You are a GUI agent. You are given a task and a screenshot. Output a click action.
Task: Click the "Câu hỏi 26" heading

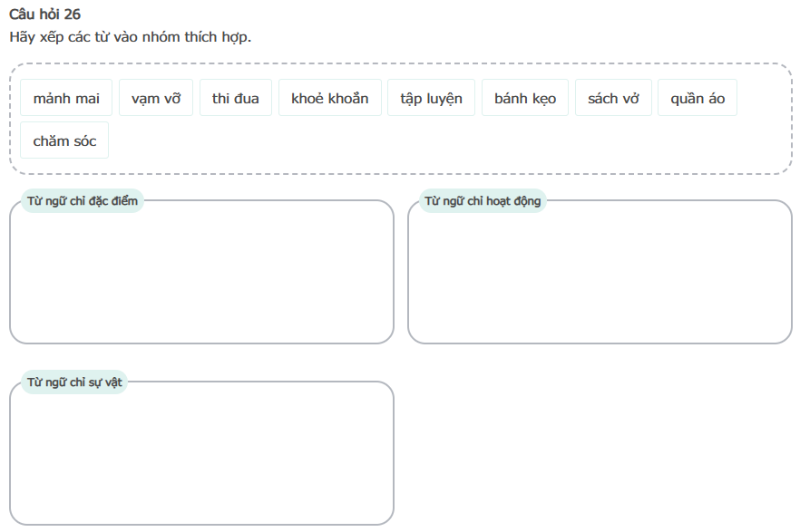[x=45, y=15]
